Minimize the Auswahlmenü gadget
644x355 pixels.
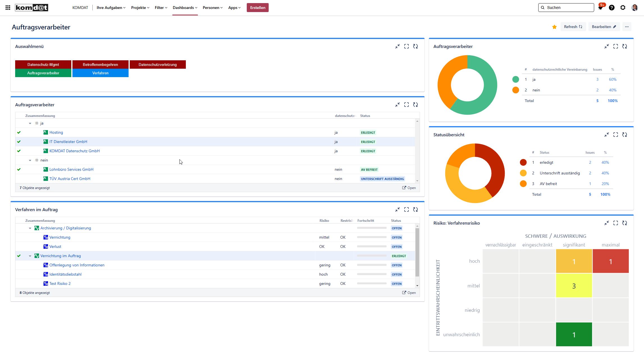pyautogui.click(x=397, y=47)
